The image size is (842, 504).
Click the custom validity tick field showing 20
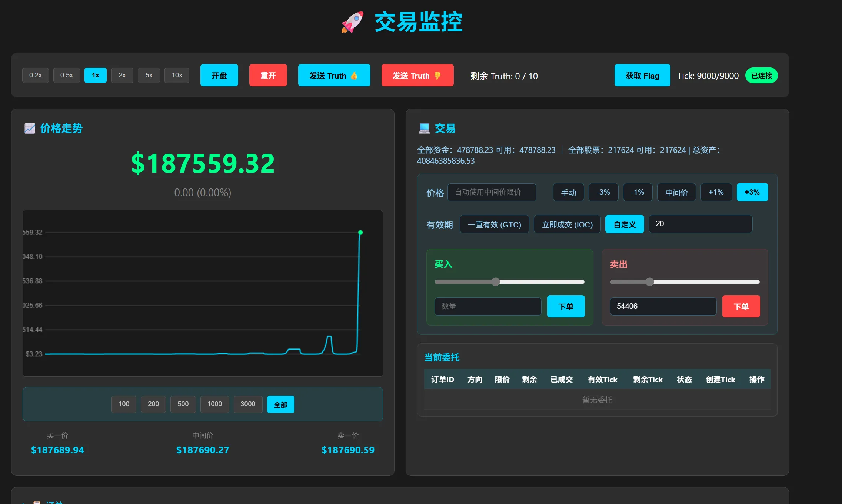click(700, 224)
